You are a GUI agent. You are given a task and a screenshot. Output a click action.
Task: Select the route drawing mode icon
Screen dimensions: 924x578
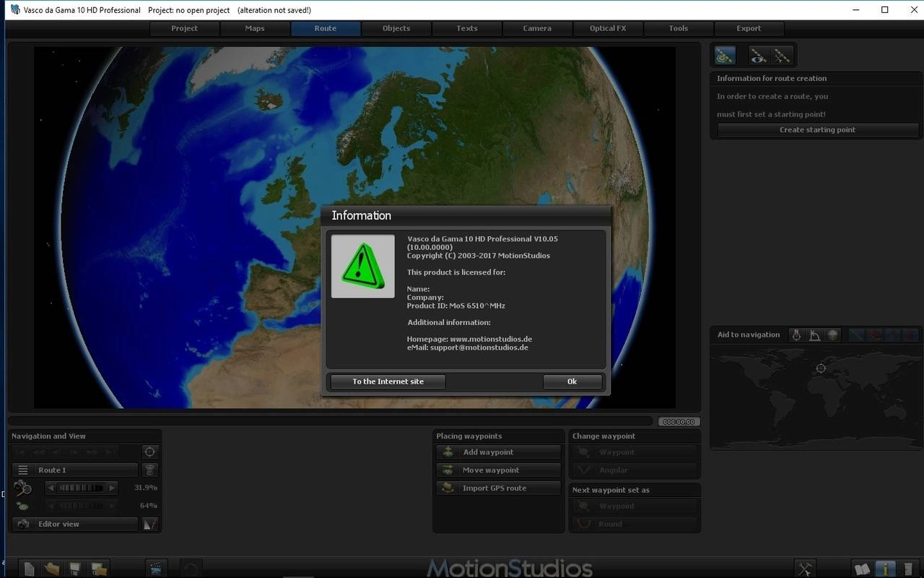pyautogui.click(x=725, y=55)
